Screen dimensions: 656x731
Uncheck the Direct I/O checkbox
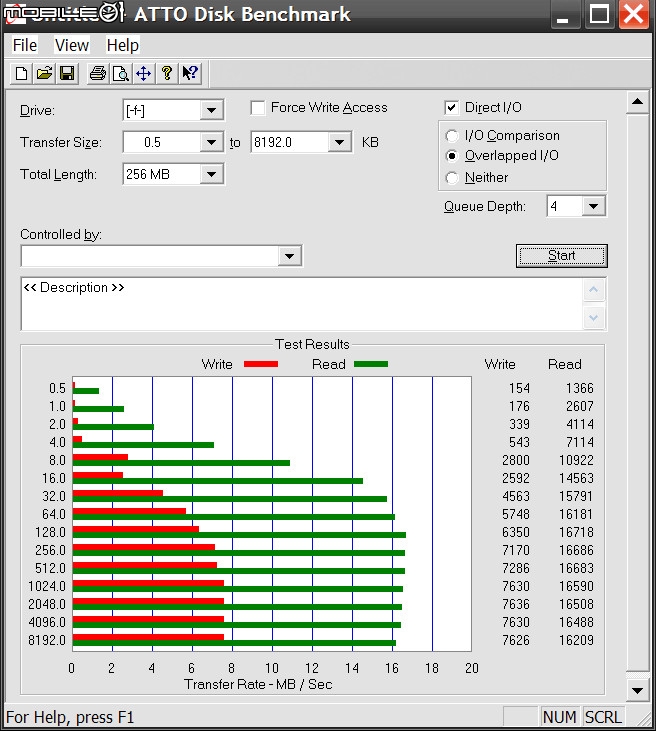451,108
